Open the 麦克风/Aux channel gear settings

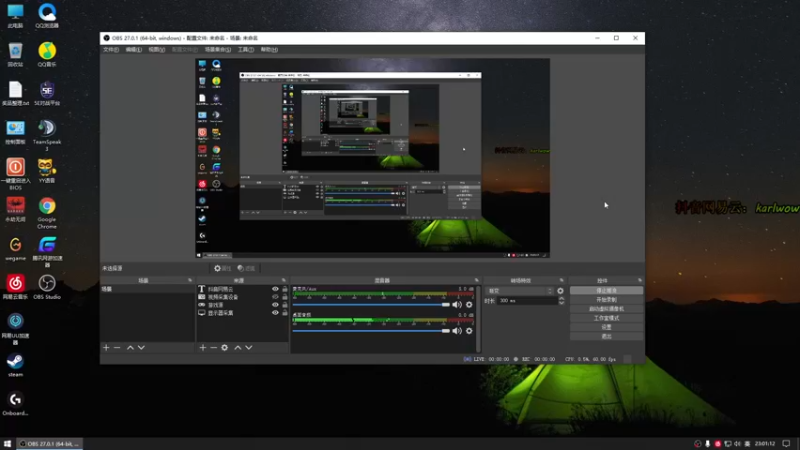[469, 305]
